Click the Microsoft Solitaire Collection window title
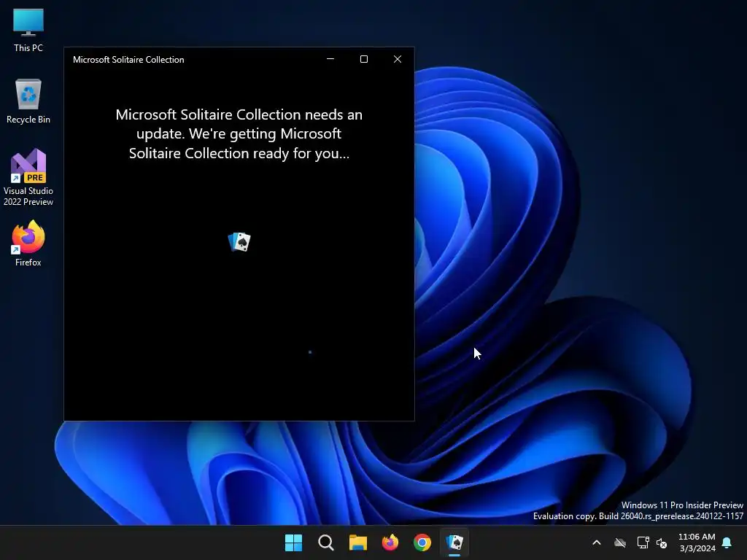The image size is (747, 560). pyautogui.click(x=128, y=60)
